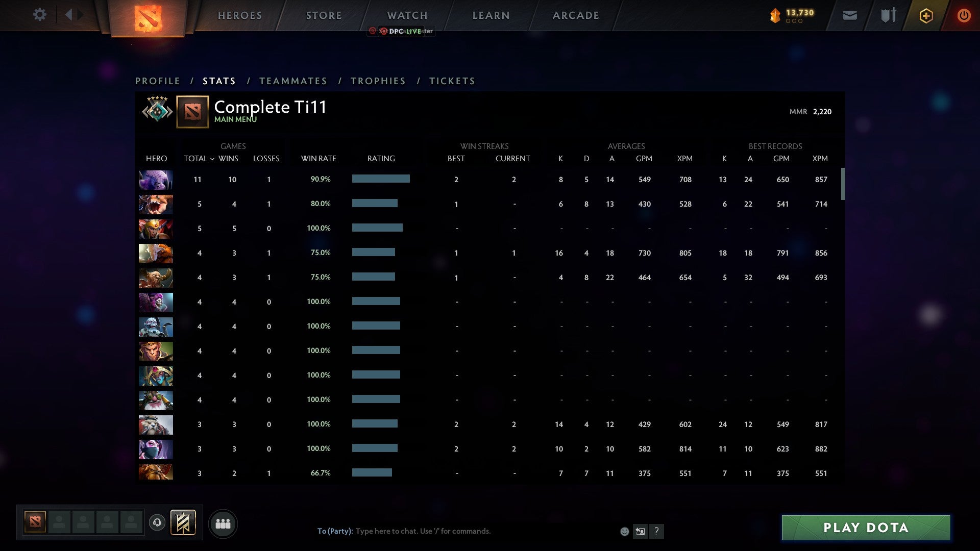
Task: Click the gold hexagon plus icon
Action: [x=925, y=16]
